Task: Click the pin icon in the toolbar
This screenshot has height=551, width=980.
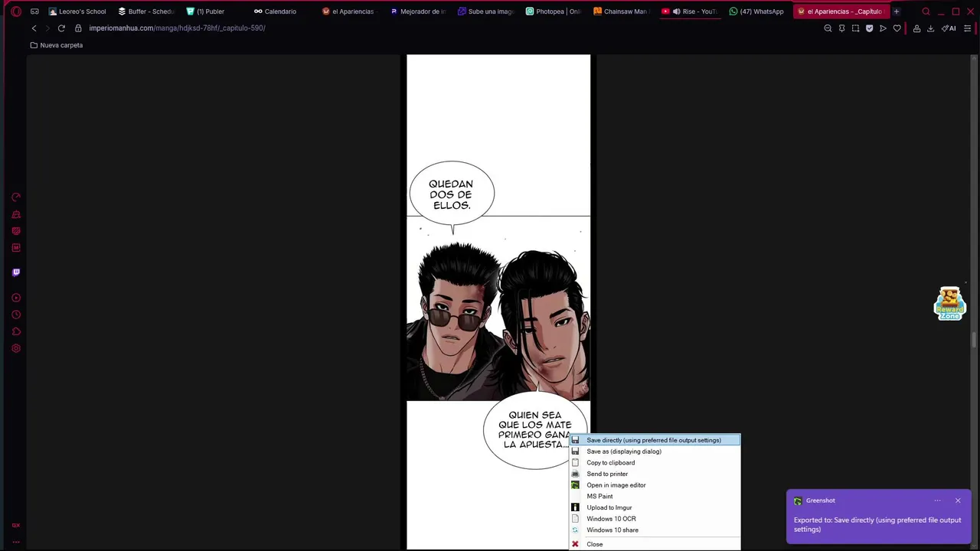Action: tap(841, 28)
